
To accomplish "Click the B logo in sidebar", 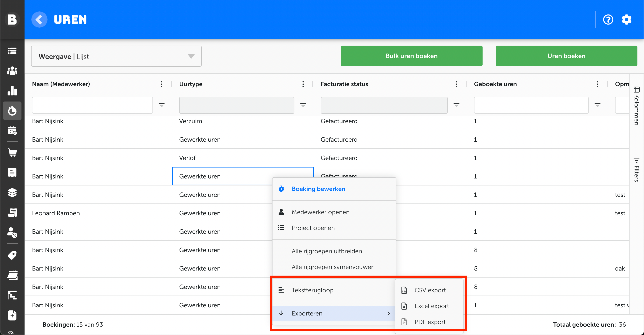I will 12,20.
